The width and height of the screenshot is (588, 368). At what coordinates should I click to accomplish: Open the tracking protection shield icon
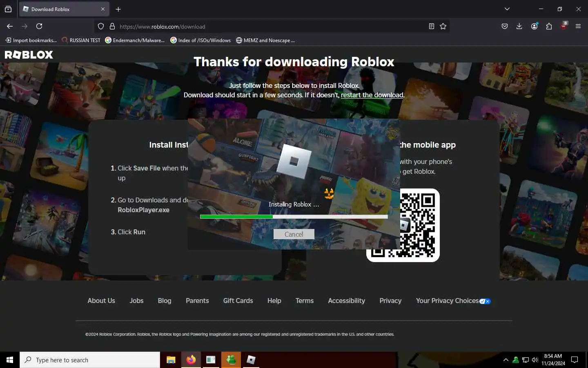click(x=101, y=26)
